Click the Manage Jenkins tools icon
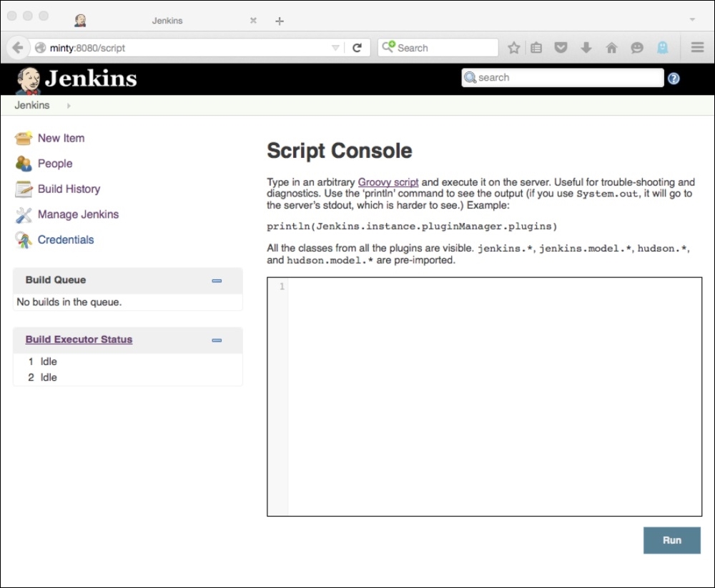 24,214
